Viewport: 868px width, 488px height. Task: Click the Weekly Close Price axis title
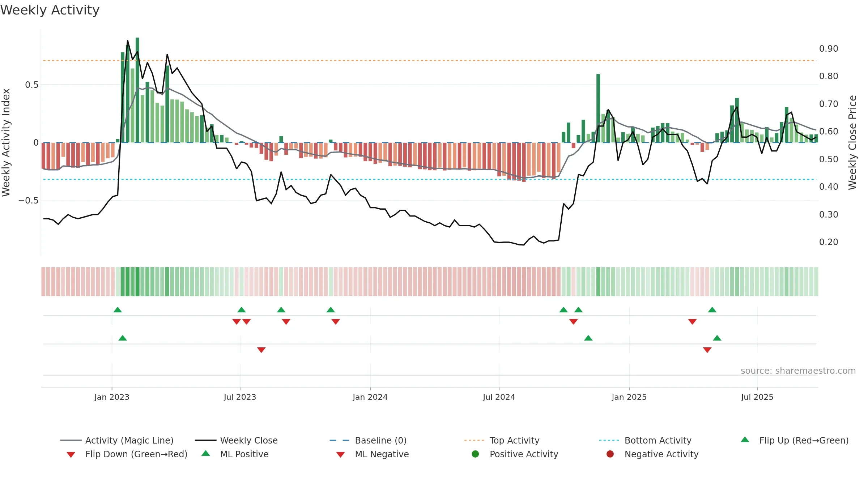(852, 142)
